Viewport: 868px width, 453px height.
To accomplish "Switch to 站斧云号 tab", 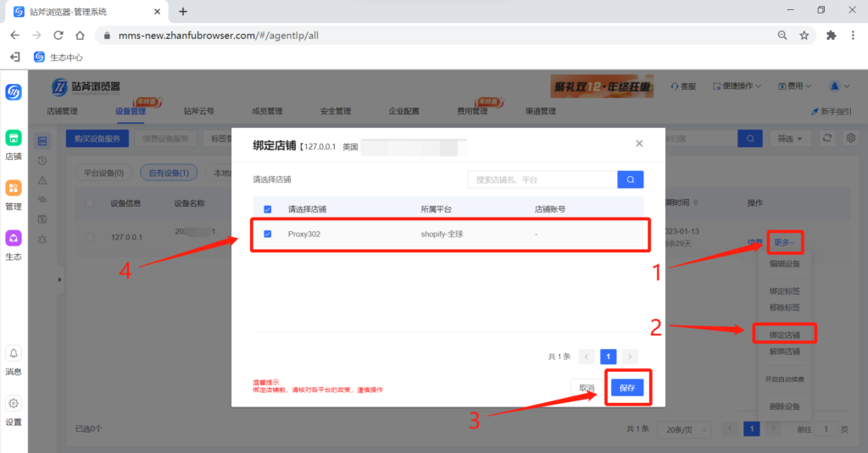I will click(x=198, y=111).
